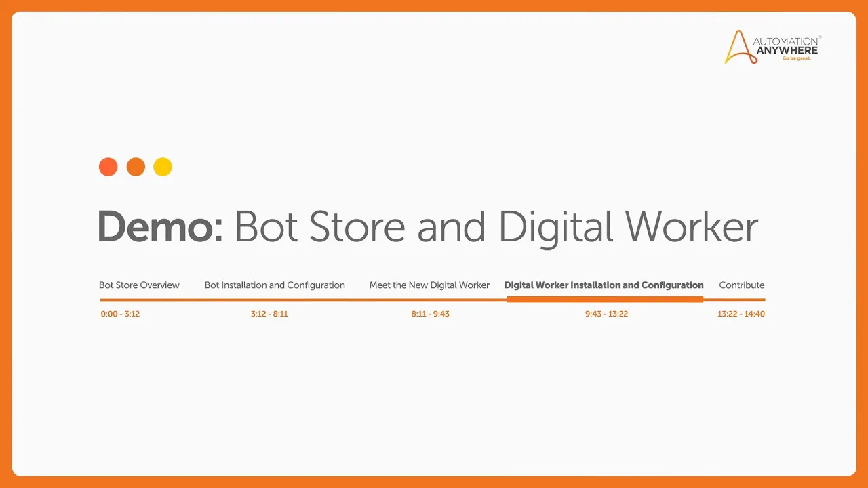Click the 3:12 - 8:11 timestamp
The image size is (868, 488).
269,314
